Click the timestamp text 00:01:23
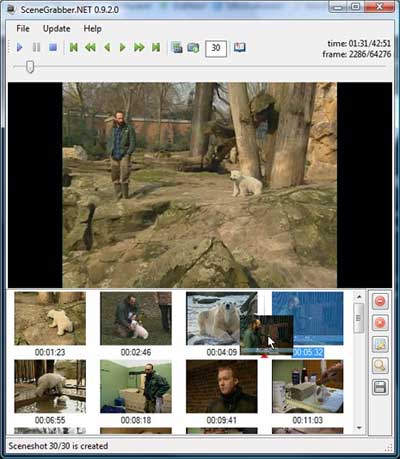 tap(50, 352)
